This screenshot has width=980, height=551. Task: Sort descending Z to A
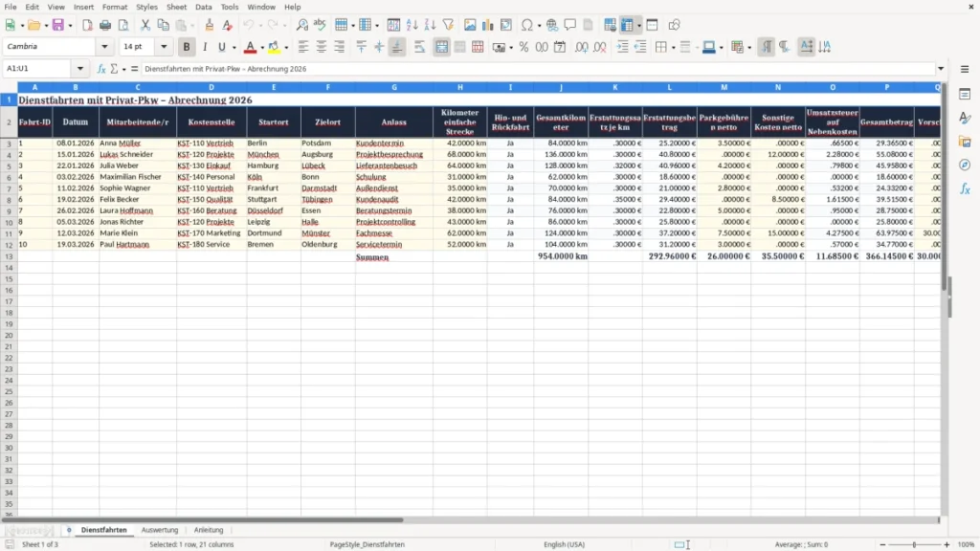pyautogui.click(x=430, y=25)
